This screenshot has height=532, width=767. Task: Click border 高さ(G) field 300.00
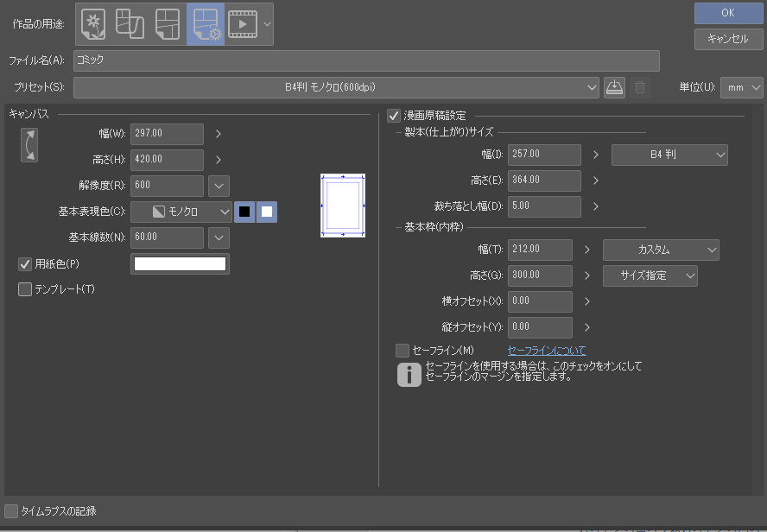[540, 275]
